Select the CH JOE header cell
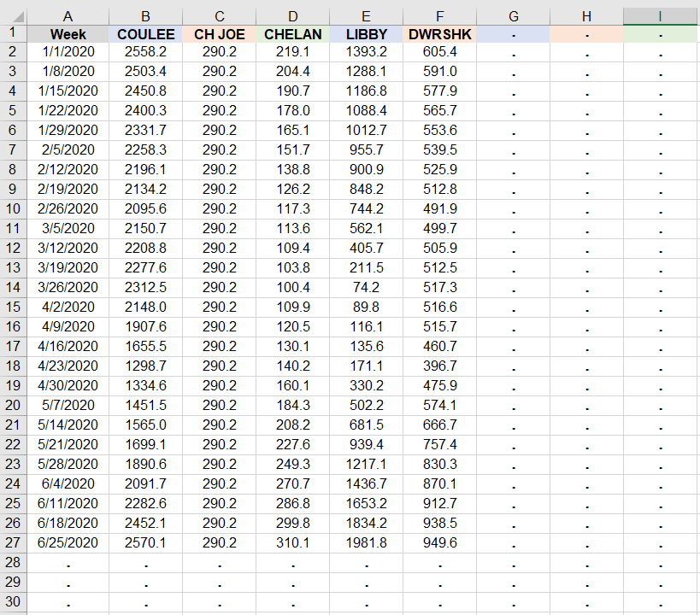This screenshot has height=615, width=700. (x=220, y=34)
